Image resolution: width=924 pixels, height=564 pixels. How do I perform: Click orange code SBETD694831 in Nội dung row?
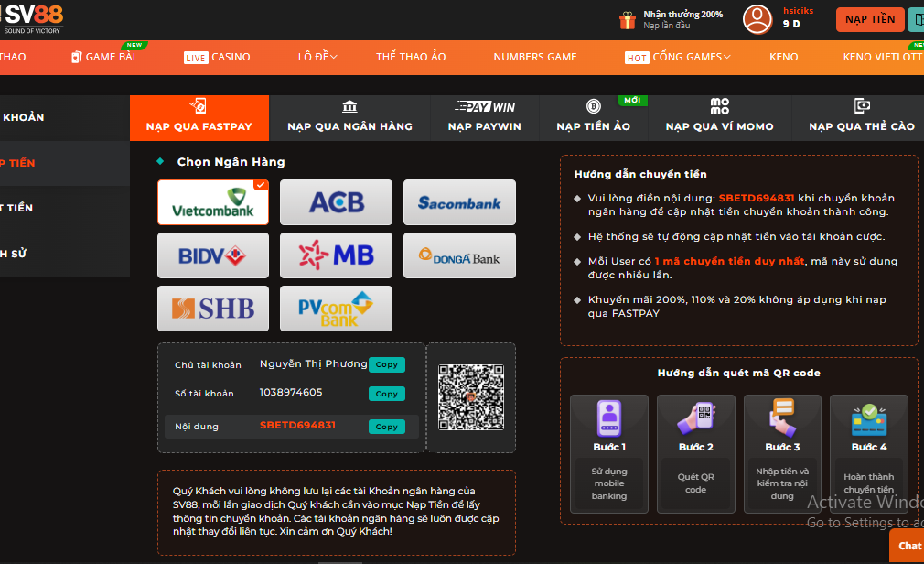coord(297,426)
